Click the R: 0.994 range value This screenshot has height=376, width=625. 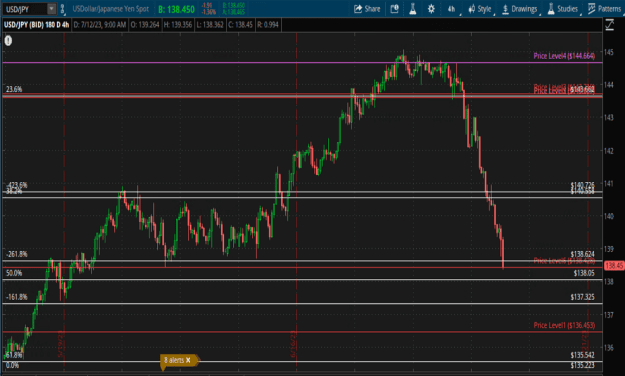click(x=268, y=25)
